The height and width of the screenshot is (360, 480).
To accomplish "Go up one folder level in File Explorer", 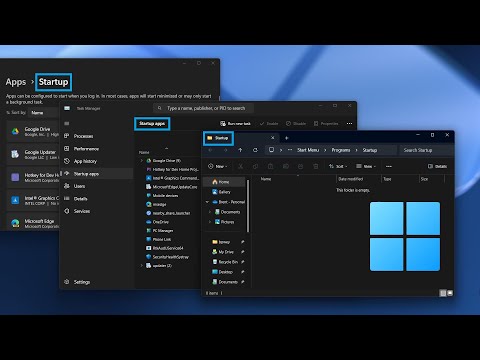I will 240,150.
